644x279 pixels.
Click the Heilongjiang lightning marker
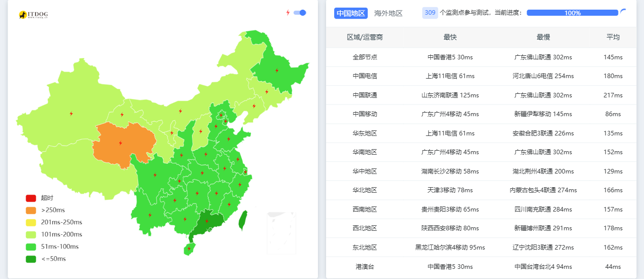click(277, 71)
